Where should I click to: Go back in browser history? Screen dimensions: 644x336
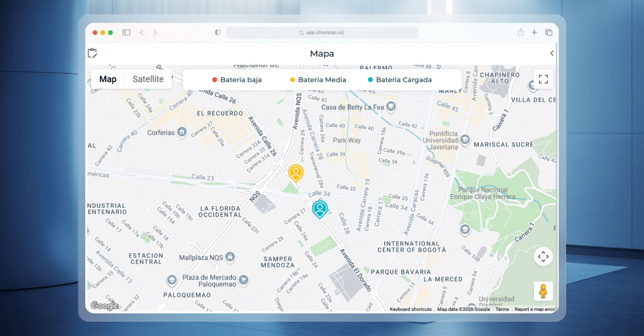coord(141,33)
